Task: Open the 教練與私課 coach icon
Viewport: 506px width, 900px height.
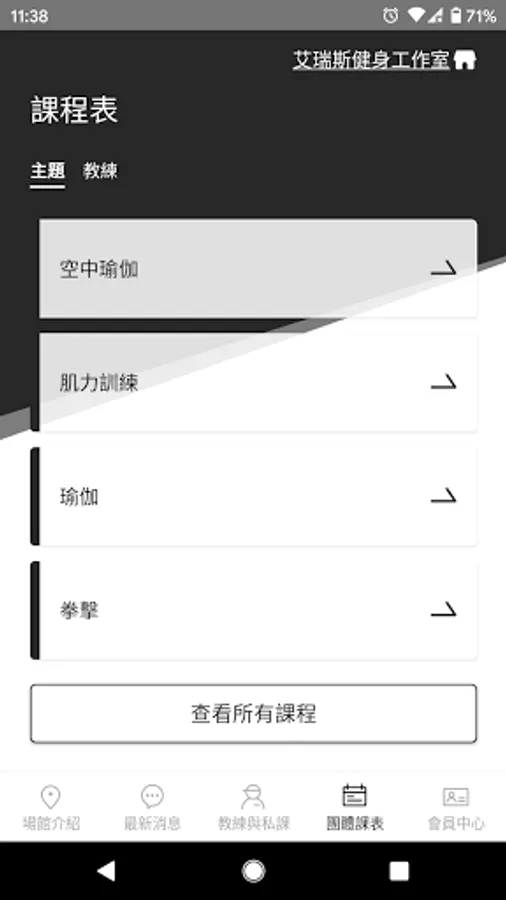Action: point(253,797)
